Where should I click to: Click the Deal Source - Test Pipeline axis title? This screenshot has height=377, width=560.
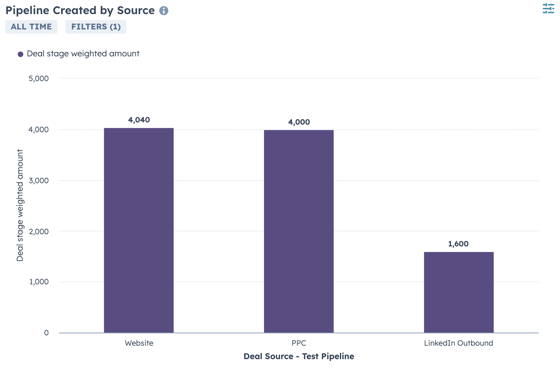click(x=299, y=356)
